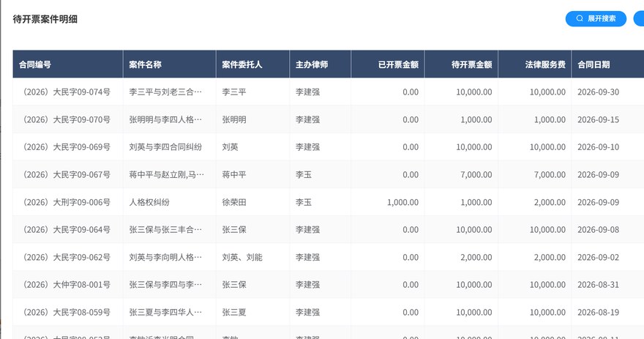Click client name 李三平
Screen dimensions: 644x339
234,92
